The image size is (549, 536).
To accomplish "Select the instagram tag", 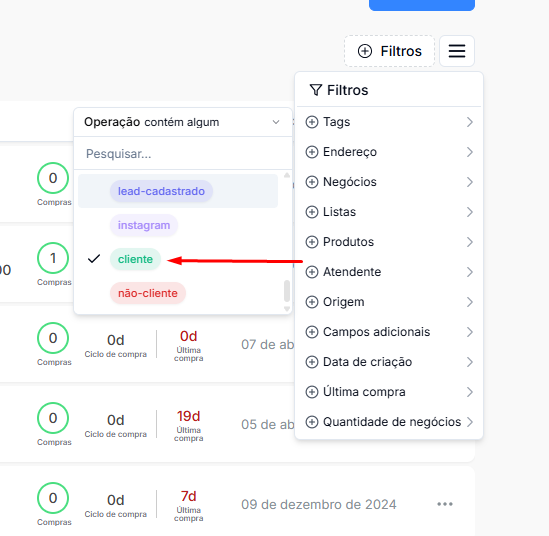I will pyautogui.click(x=144, y=225).
